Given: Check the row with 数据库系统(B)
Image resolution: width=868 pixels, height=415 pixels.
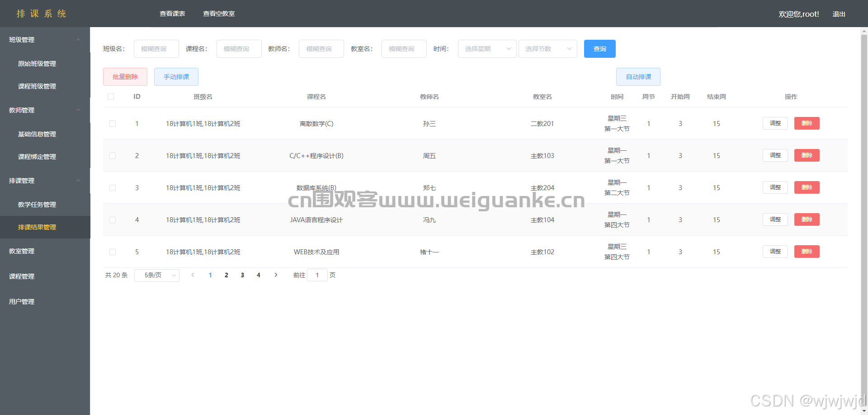Looking at the screenshot, I should pos(113,188).
